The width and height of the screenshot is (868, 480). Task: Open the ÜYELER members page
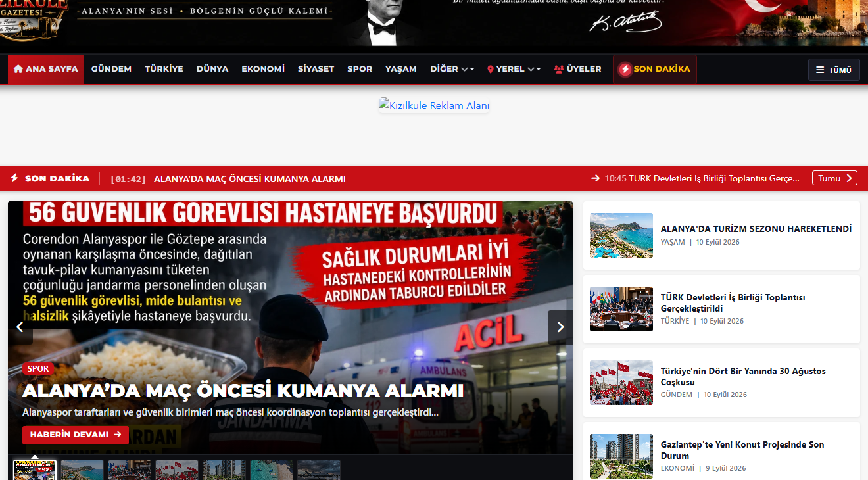tap(577, 69)
